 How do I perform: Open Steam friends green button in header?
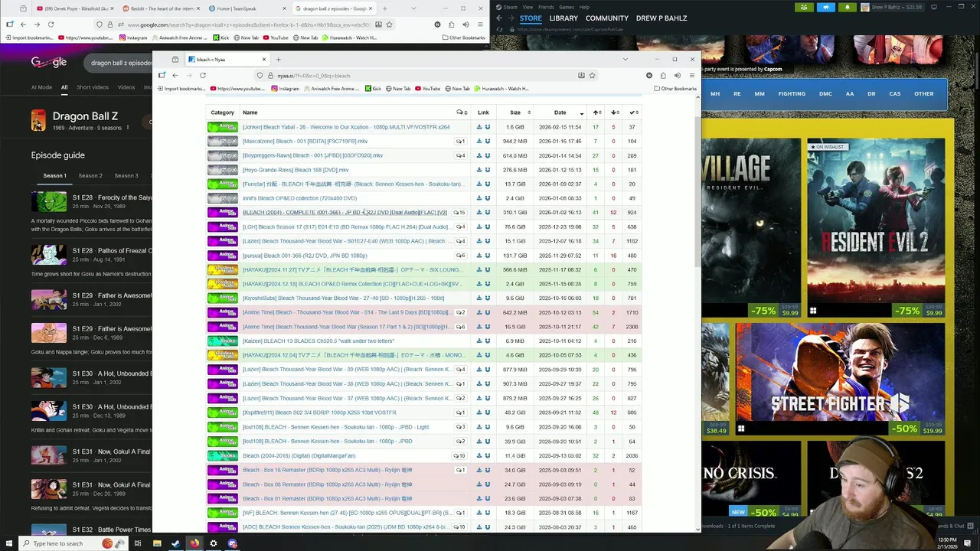click(x=804, y=7)
